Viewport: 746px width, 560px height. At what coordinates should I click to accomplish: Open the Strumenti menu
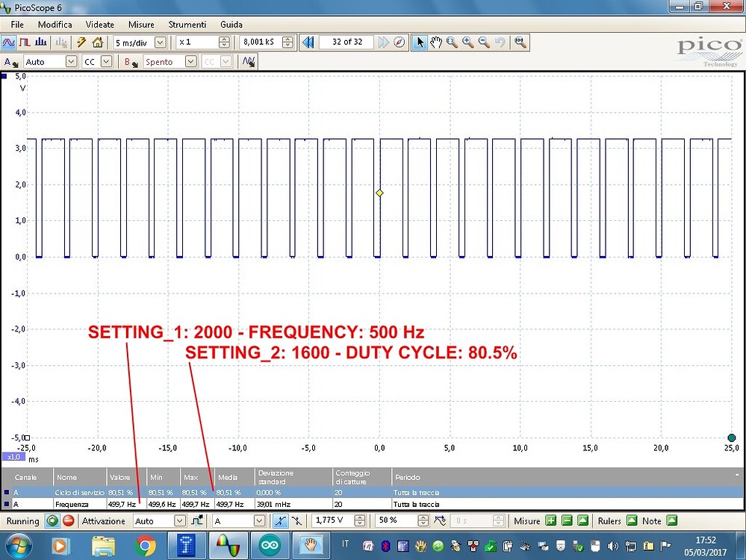pyautogui.click(x=187, y=24)
